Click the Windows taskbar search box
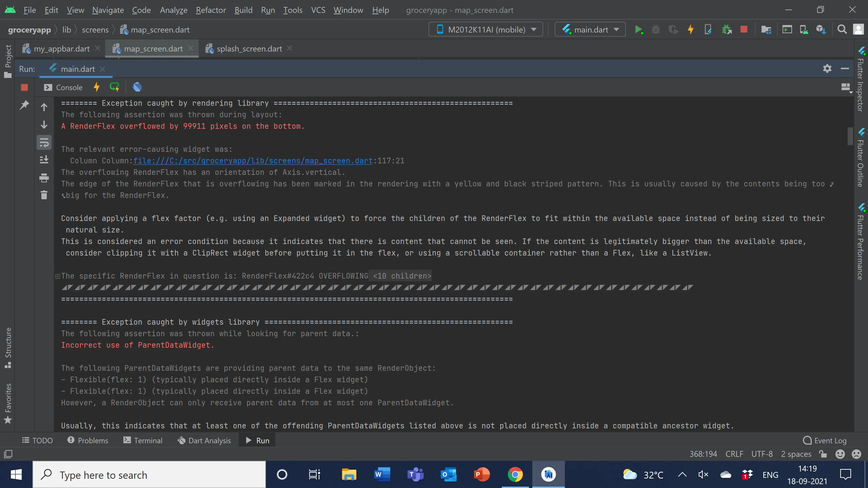 coord(149,475)
